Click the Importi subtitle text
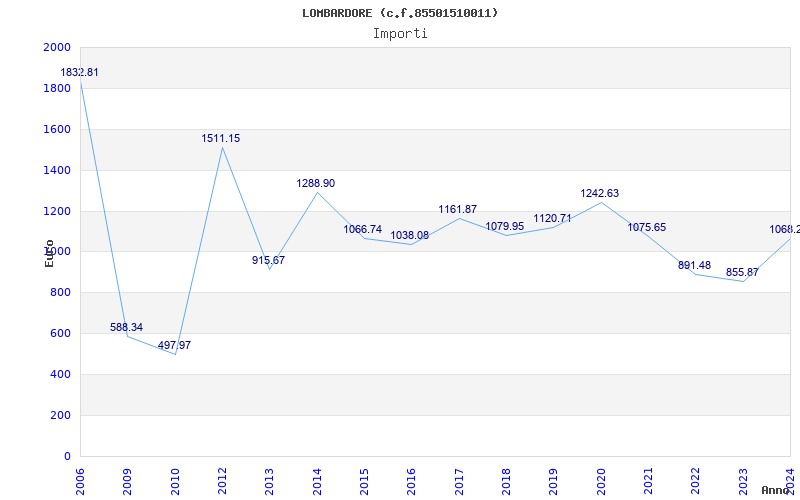 click(400, 34)
